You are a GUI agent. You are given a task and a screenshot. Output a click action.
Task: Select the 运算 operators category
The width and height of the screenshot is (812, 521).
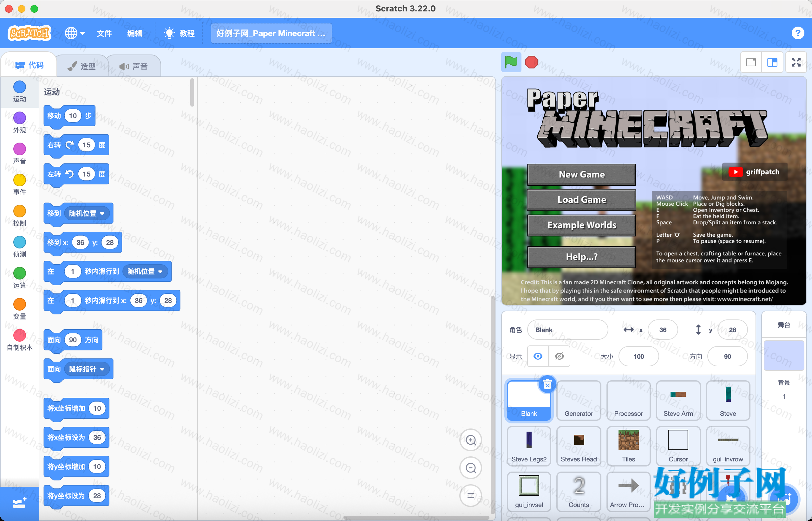[20, 279]
